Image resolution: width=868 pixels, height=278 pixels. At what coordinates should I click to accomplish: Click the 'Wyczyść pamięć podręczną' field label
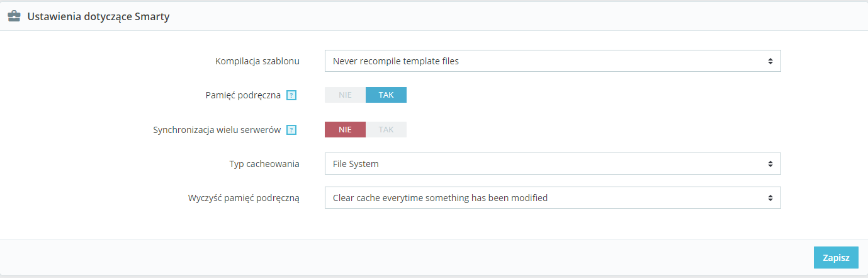pos(244,198)
